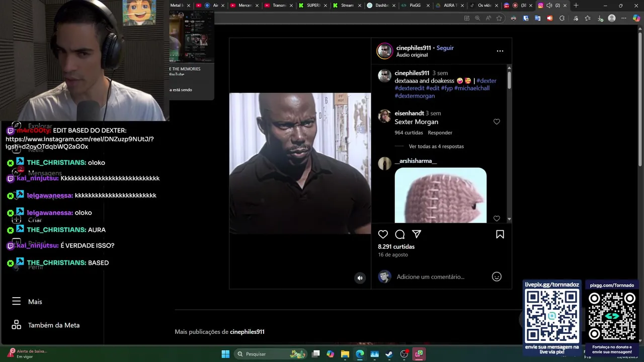Click the comments panel scrollbar thumb

(509, 80)
